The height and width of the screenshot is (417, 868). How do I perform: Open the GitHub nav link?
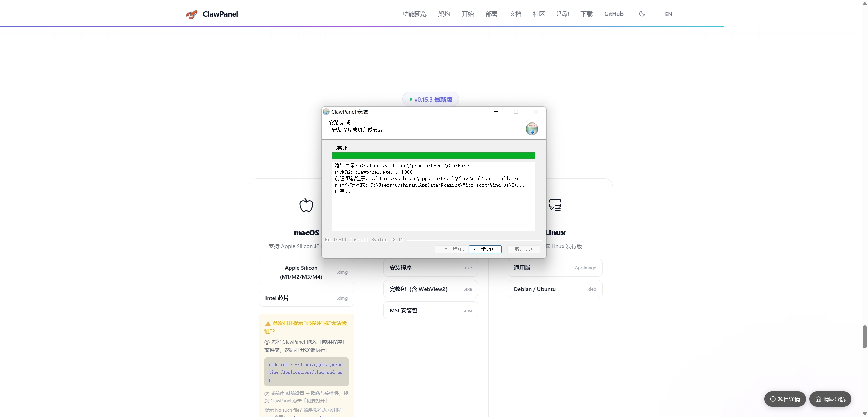(x=614, y=14)
